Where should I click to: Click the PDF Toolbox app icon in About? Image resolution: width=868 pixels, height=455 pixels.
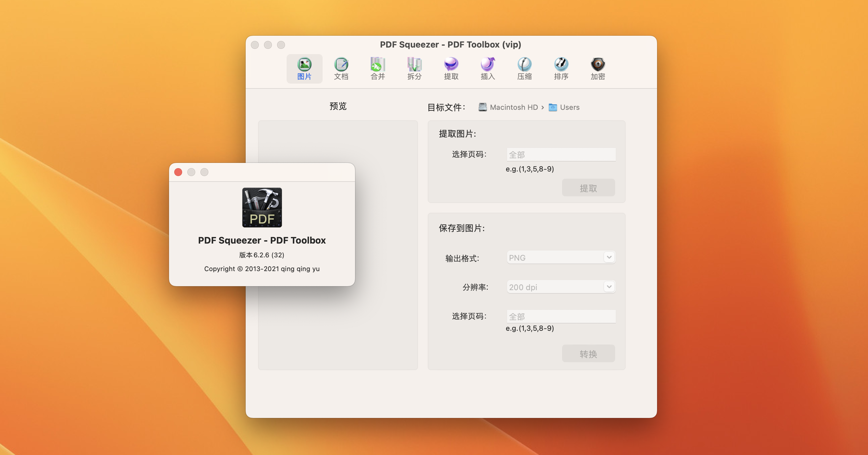(262, 208)
